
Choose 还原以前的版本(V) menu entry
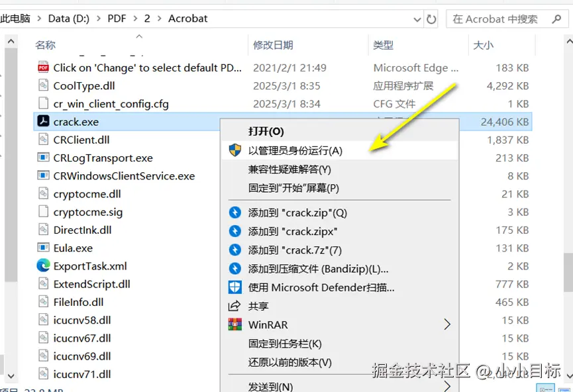[x=340, y=362]
